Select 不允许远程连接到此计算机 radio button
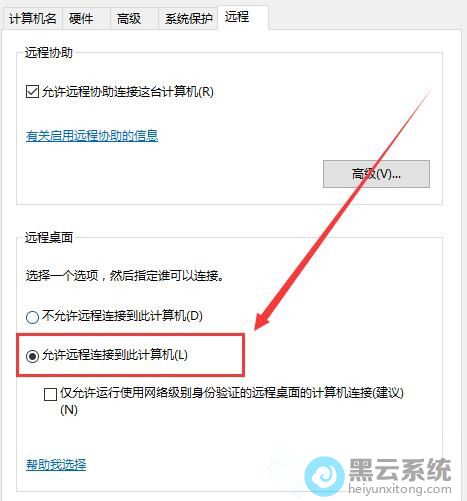Screen dimensions: 467x501 [x=32, y=317]
